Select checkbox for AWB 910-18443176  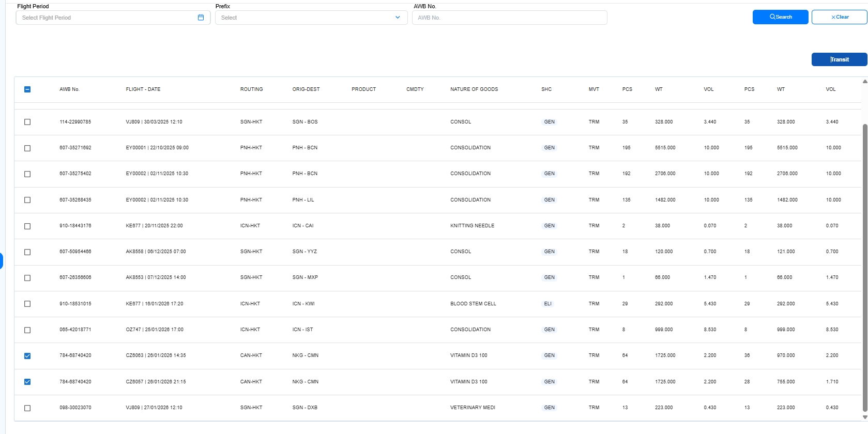27,226
